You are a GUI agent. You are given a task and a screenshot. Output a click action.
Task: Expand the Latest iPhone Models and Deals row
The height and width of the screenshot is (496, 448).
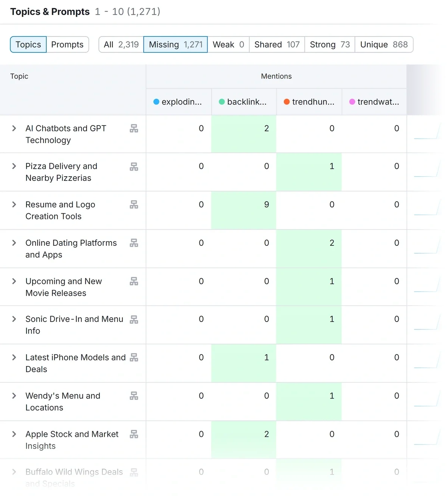pyautogui.click(x=14, y=357)
